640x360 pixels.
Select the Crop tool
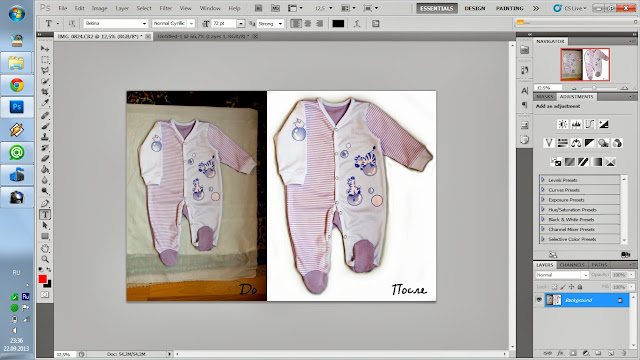[45, 92]
